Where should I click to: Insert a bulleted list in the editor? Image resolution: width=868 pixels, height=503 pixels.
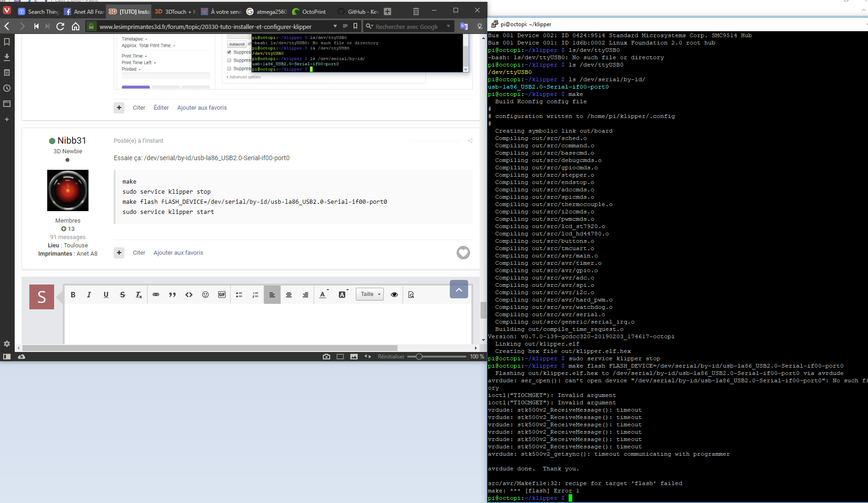click(239, 295)
